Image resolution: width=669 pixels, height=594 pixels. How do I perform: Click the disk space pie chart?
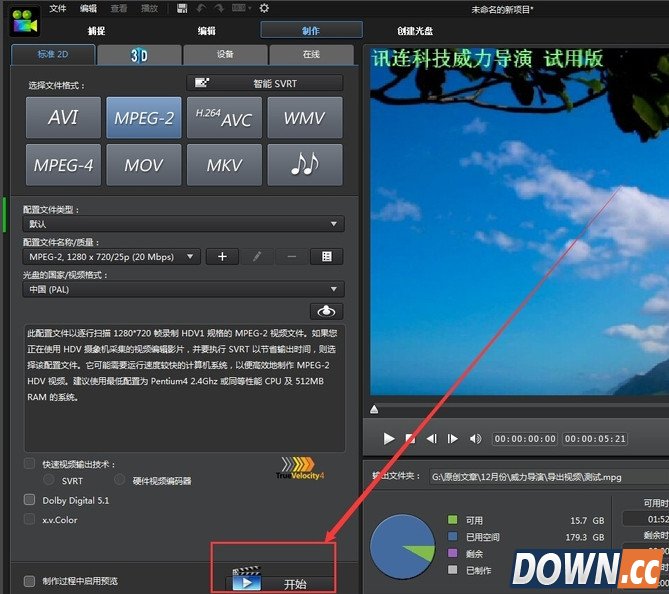[x=403, y=546]
